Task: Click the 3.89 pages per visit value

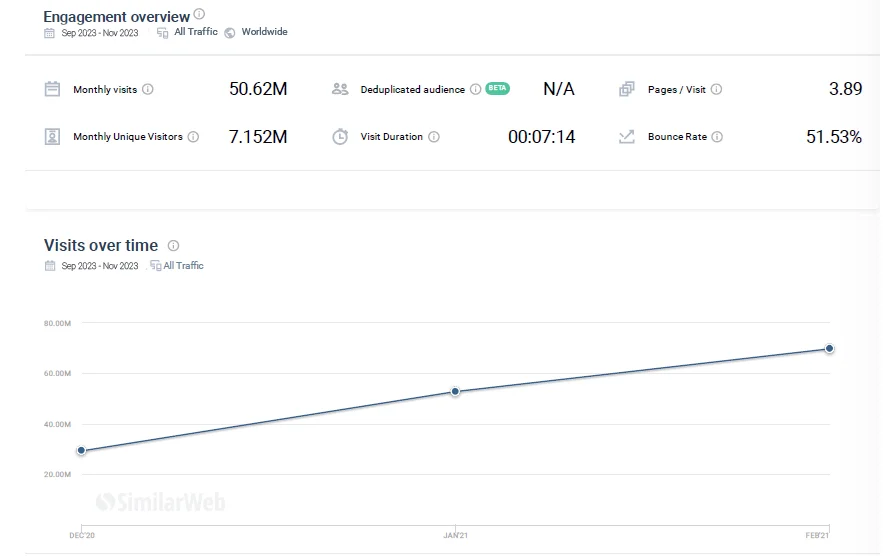Action: click(x=846, y=89)
